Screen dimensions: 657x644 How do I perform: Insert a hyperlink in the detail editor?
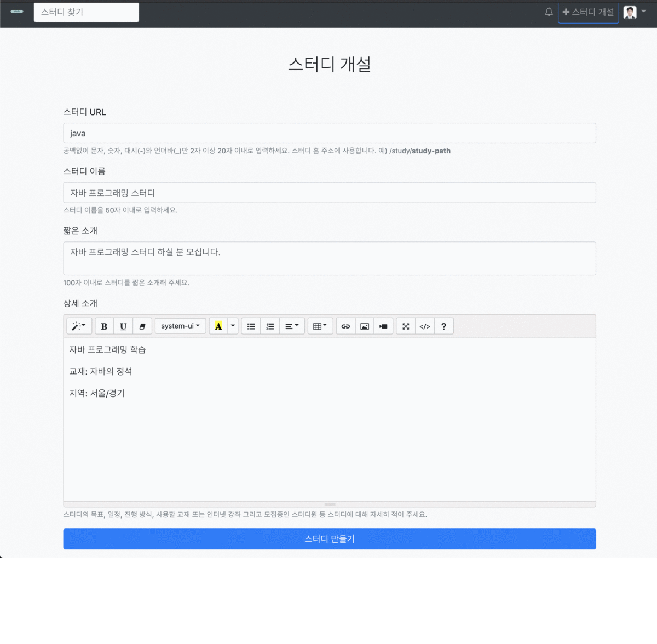pyautogui.click(x=345, y=326)
